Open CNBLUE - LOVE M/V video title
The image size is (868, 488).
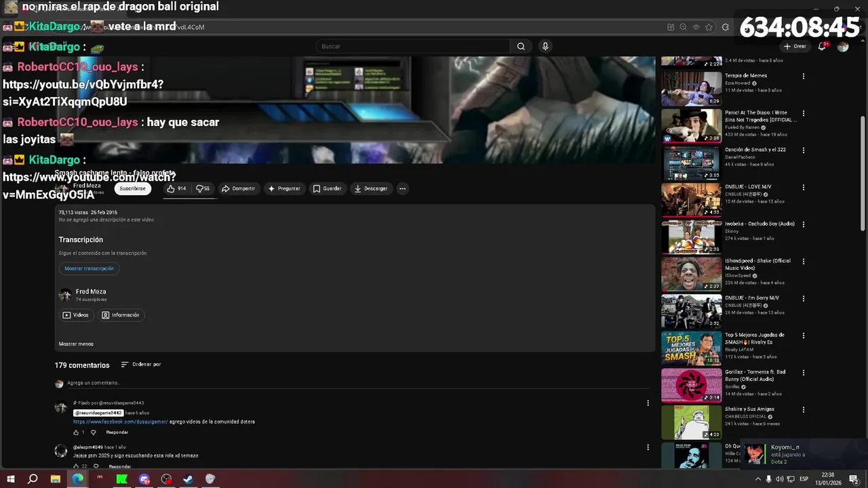coord(748,187)
